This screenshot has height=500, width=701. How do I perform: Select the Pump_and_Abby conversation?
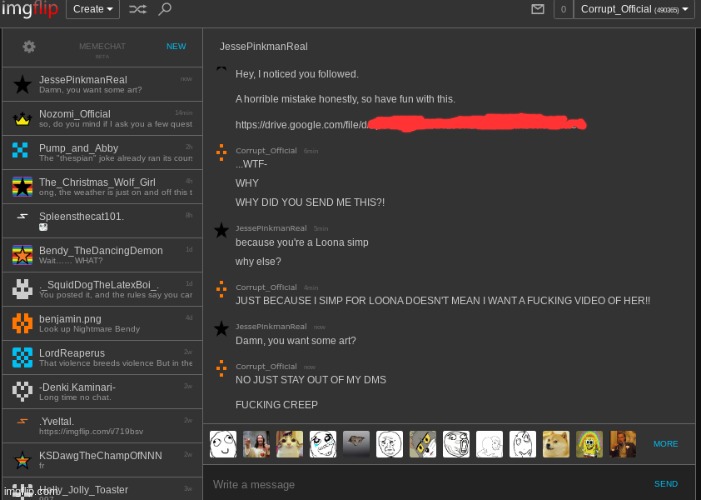click(x=100, y=152)
